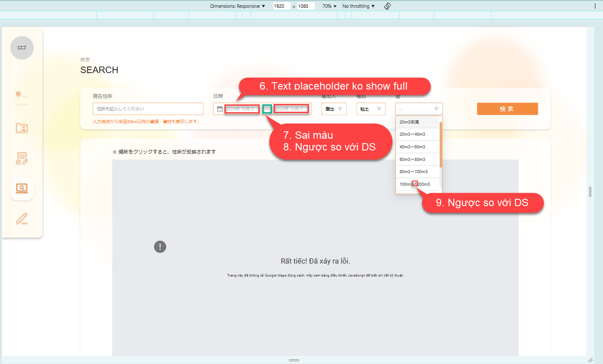Click the rotate icon in device toolbar
Image resolution: width=603 pixels, height=364 pixels.
388,6
